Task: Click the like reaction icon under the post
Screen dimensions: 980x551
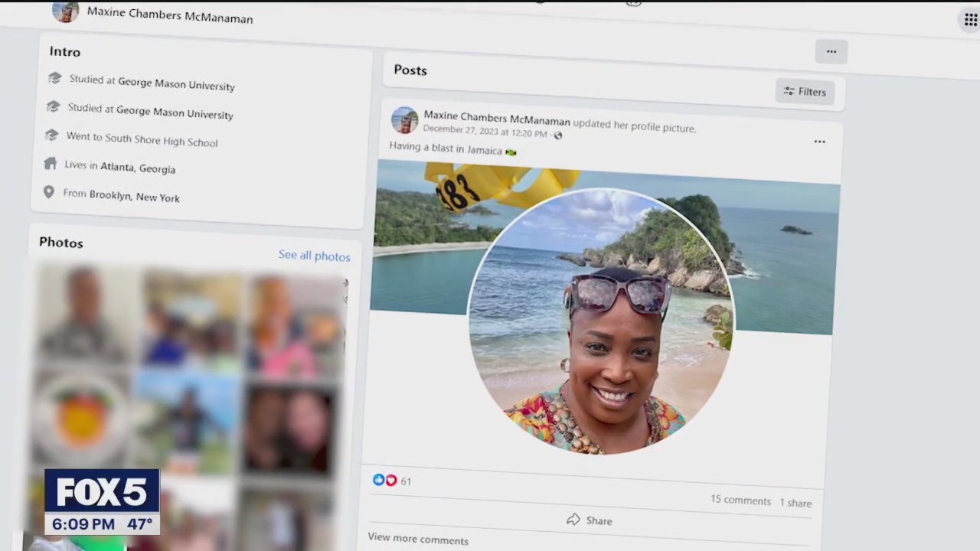Action: (x=378, y=480)
